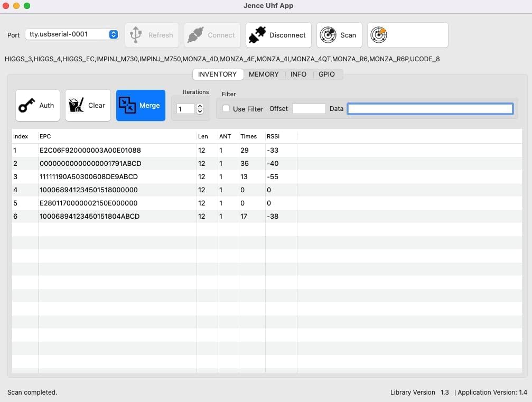Select the row with EPC E2801170000002150E000000
Screen dimensions: 532x402
pos(89,203)
